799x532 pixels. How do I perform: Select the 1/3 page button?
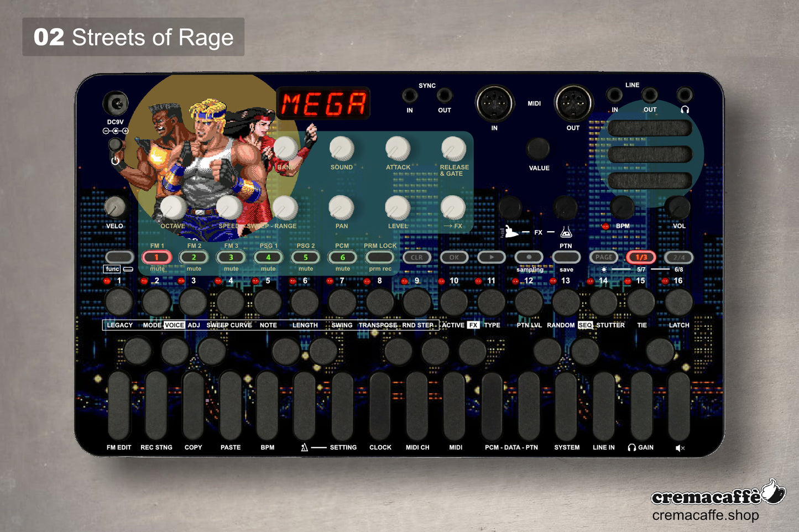641,257
